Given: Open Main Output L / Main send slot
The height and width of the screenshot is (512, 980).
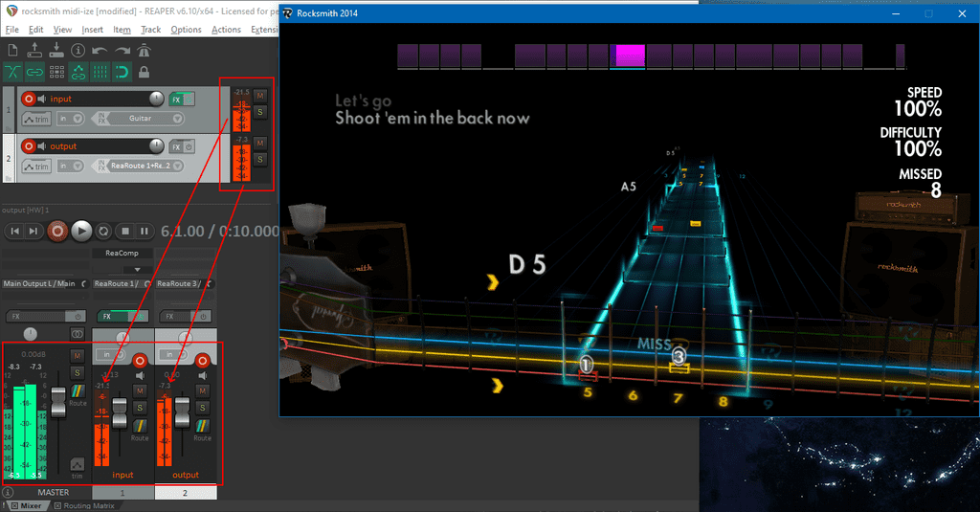Looking at the screenshot, I should (45, 284).
